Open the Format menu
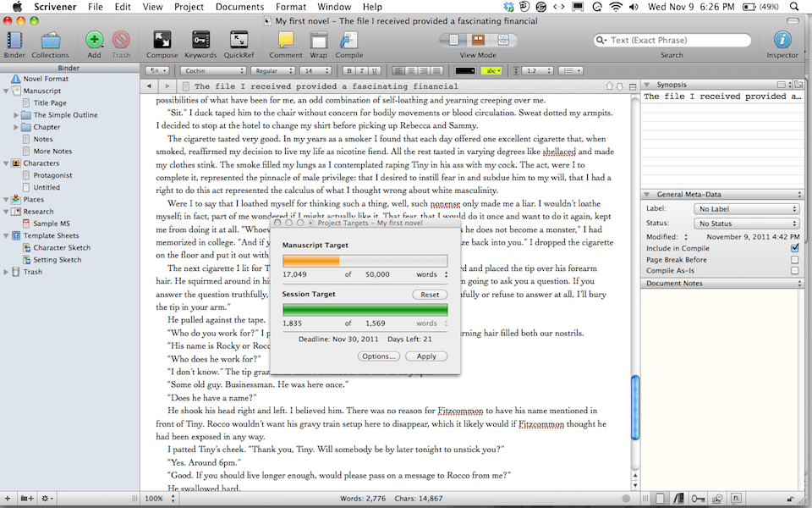 tap(290, 7)
